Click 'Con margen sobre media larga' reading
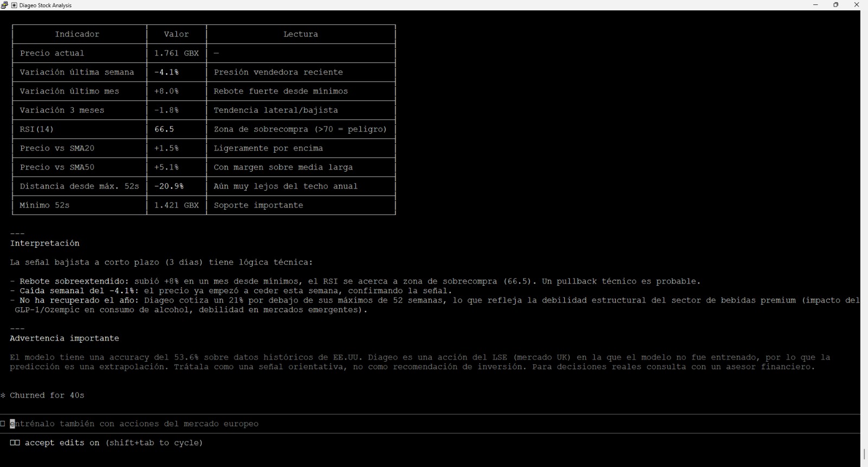The image size is (868, 467). [x=283, y=167]
